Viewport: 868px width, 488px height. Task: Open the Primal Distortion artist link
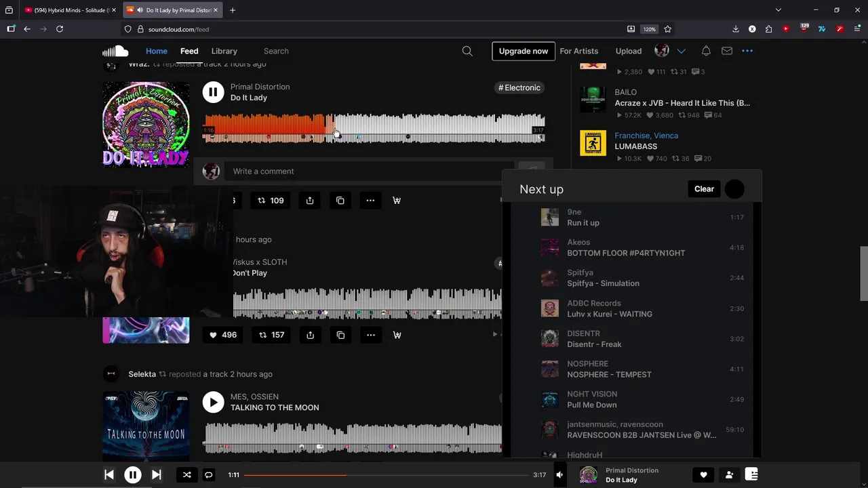click(260, 87)
